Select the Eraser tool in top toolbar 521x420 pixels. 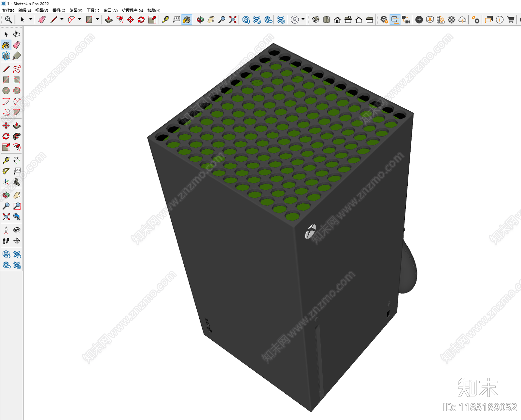(42, 20)
